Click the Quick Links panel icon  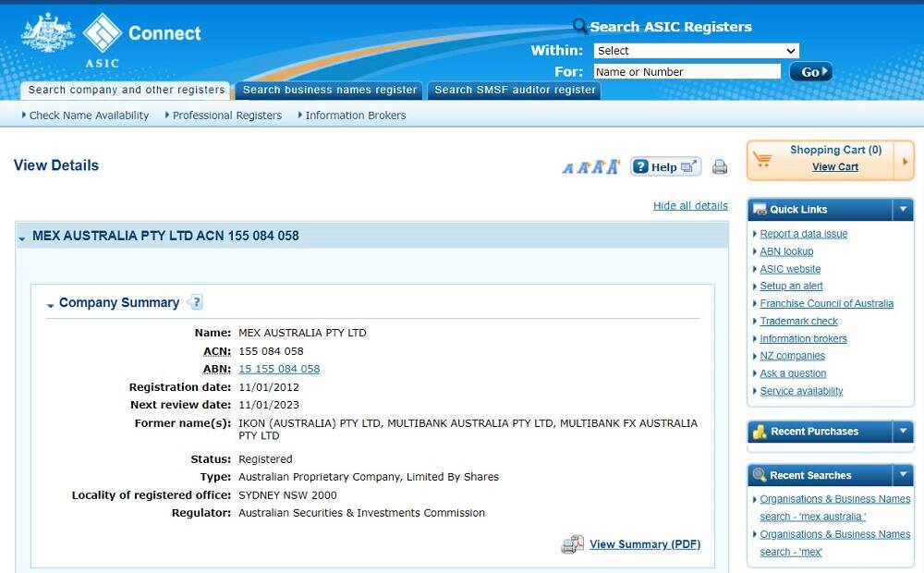[760, 209]
